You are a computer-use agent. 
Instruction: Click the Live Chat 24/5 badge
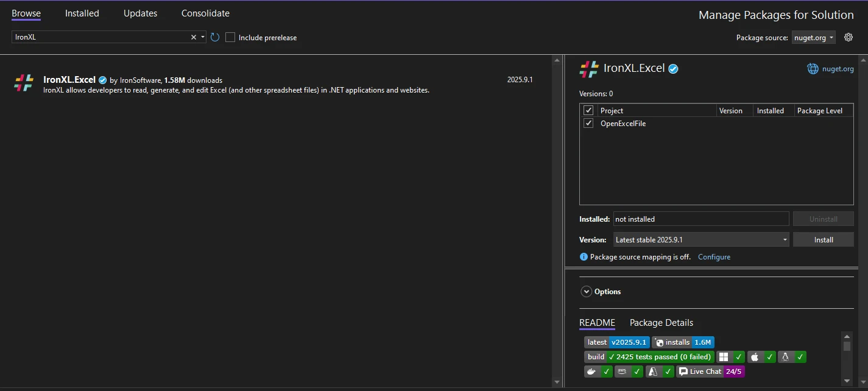[710, 372]
